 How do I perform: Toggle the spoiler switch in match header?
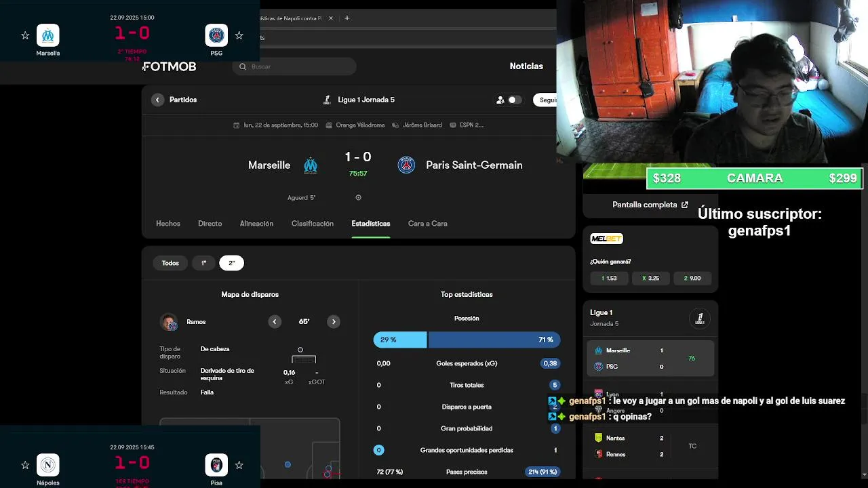pos(515,100)
